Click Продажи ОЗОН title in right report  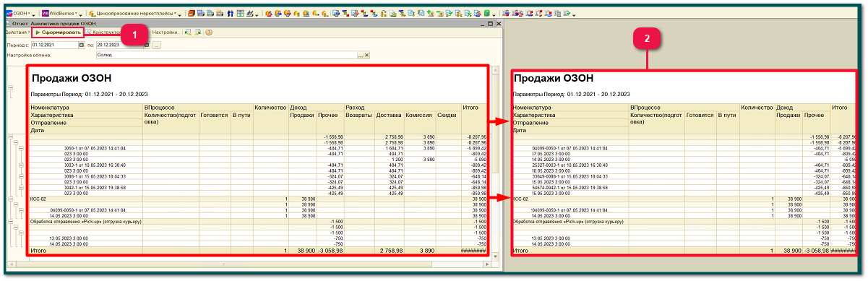(x=554, y=78)
